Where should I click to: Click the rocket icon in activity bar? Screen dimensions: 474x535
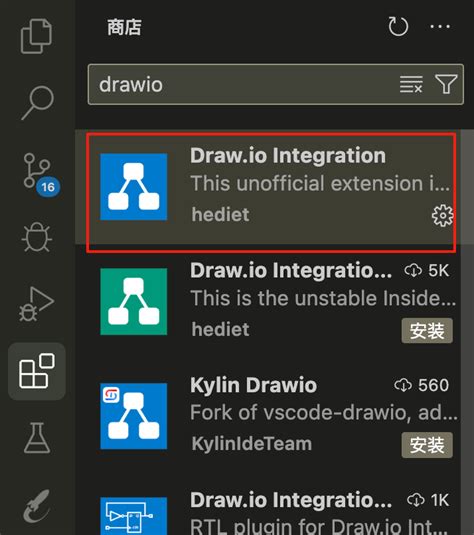pyautogui.click(x=37, y=506)
